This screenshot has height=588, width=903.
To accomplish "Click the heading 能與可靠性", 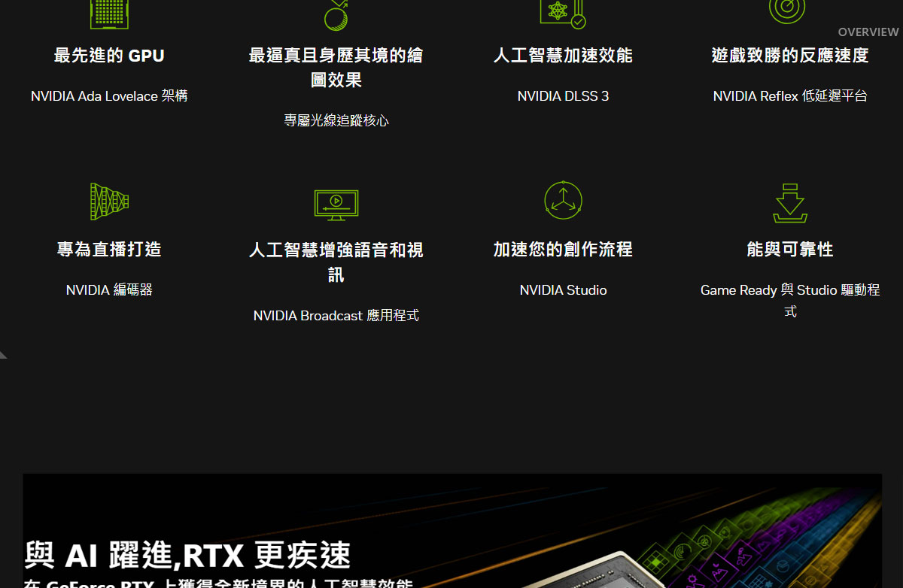I will [790, 250].
